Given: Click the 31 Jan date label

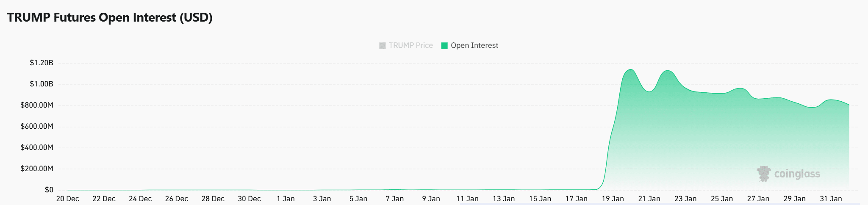Looking at the screenshot, I should (831, 199).
